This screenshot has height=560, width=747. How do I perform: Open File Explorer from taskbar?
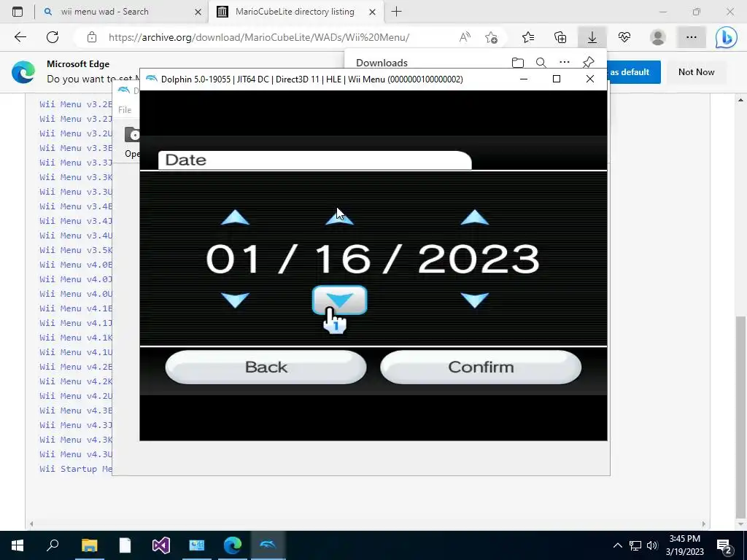click(89, 545)
